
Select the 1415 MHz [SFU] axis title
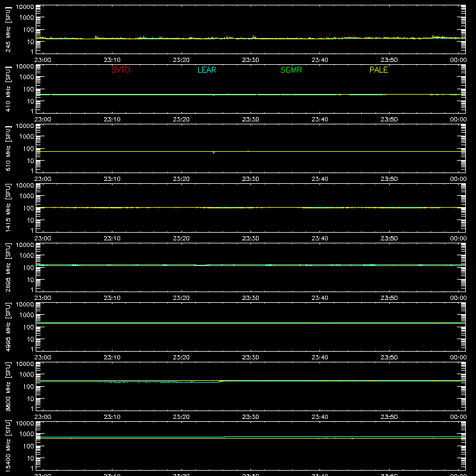click(8, 208)
